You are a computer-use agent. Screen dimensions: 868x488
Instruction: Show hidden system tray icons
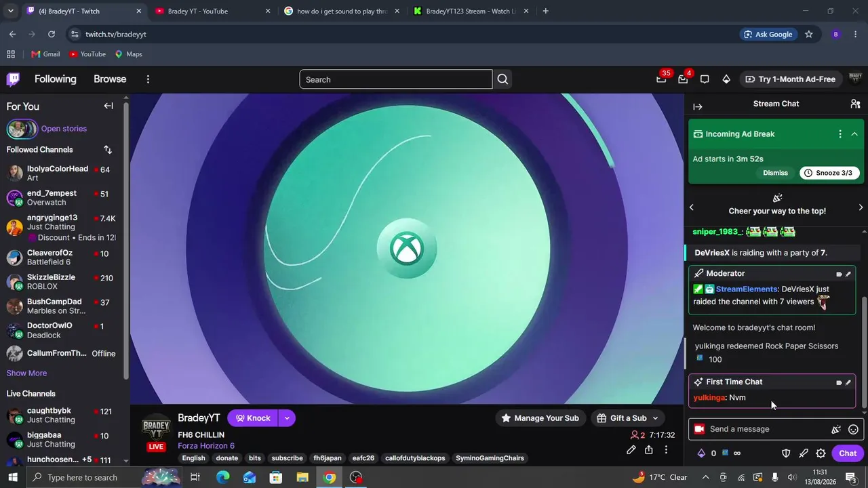pos(705,477)
